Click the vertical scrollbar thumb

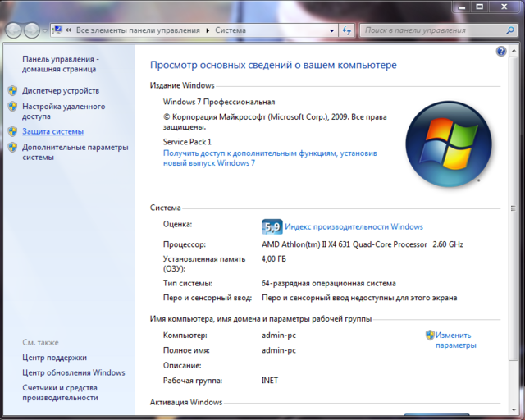pyautogui.click(x=514, y=208)
